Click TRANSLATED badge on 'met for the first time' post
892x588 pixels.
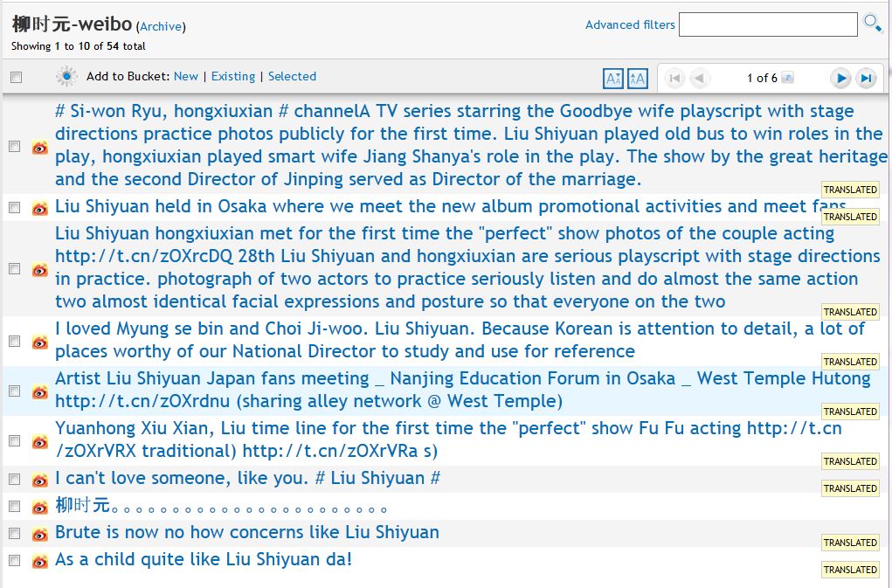850,312
